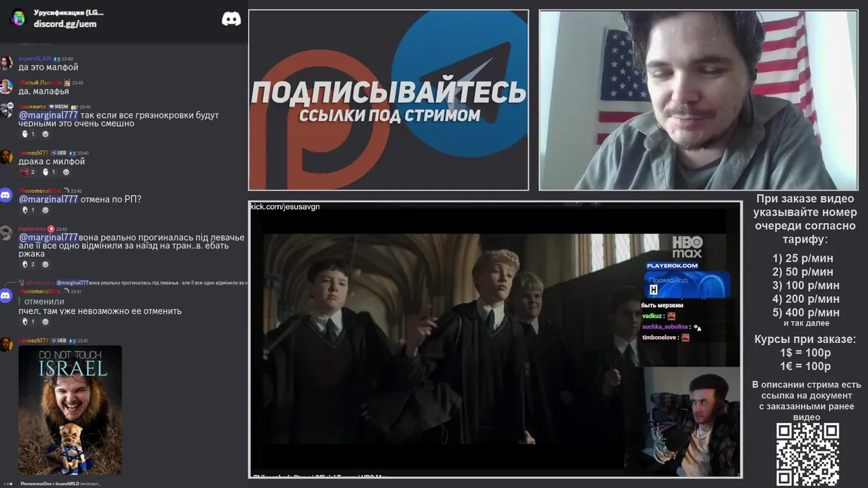The height and width of the screenshot is (488, 868).
Task: Click the '1) 25 р/мин' tariff line
Action: pyautogui.click(x=802, y=258)
